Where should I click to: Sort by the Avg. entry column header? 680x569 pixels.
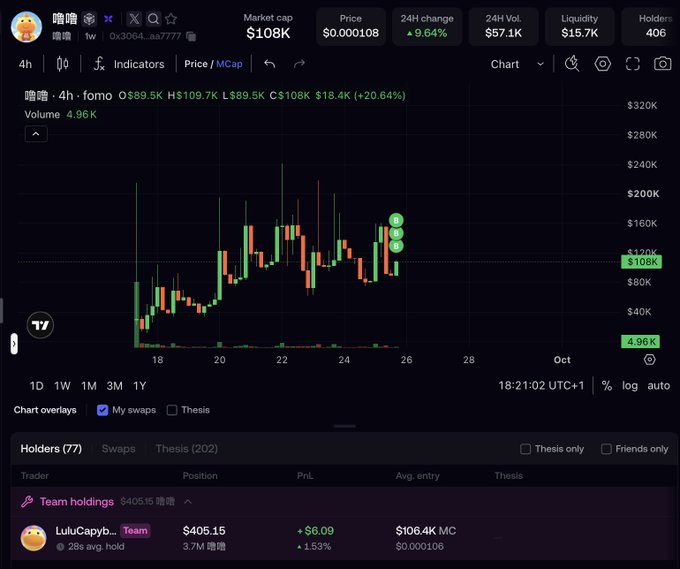tap(417, 476)
